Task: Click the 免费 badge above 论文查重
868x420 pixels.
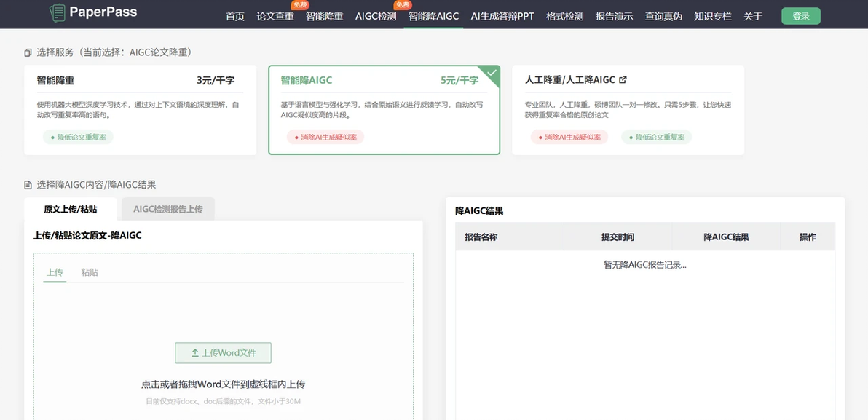Action: 299,5
